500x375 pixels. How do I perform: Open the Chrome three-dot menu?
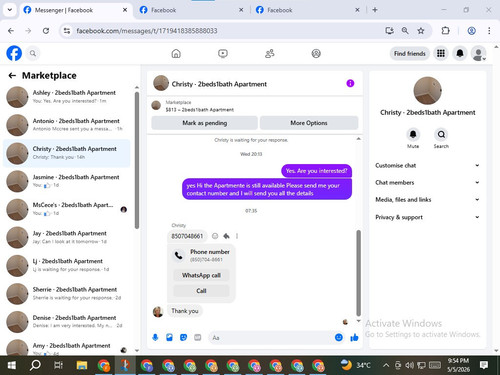489,31
